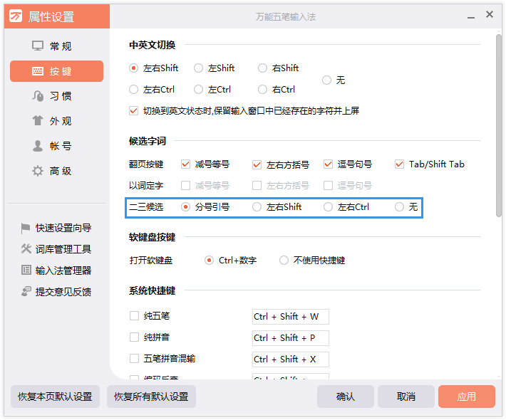Click the tools icon for 词库管理工具
506x420 pixels.
(26, 248)
